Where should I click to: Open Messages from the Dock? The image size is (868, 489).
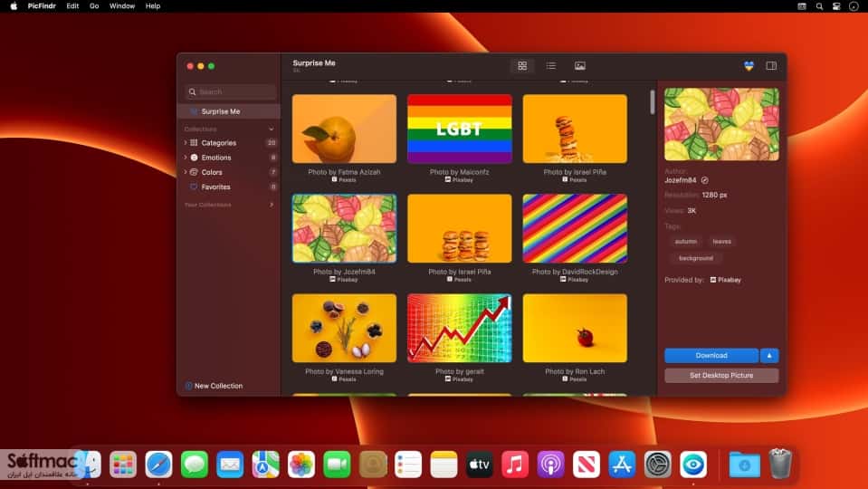tap(195, 464)
